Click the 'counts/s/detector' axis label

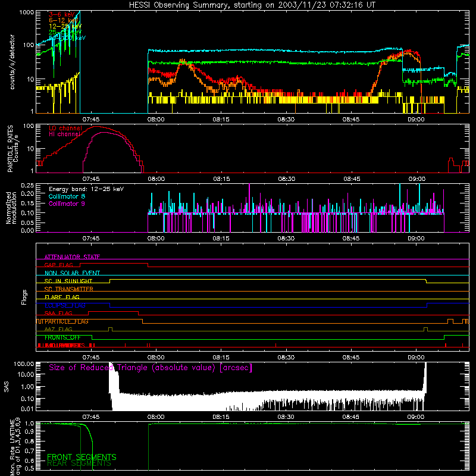[x=12, y=62]
